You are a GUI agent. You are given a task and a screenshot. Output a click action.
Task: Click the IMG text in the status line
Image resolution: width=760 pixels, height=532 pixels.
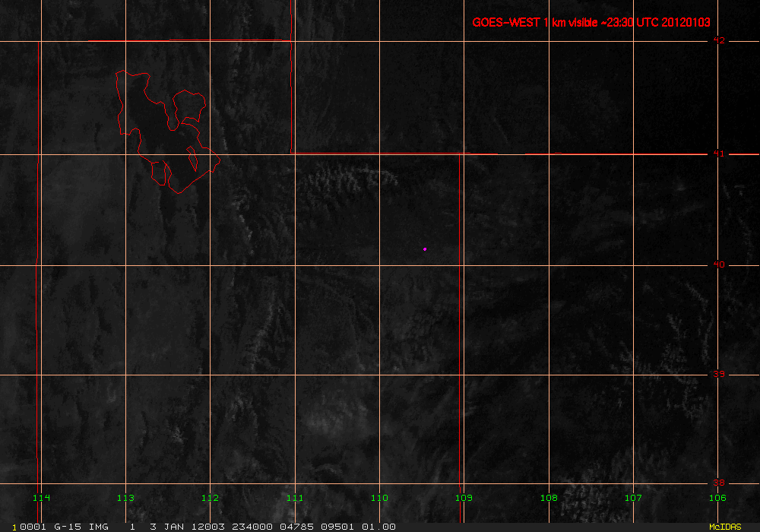(x=98, y=527)
